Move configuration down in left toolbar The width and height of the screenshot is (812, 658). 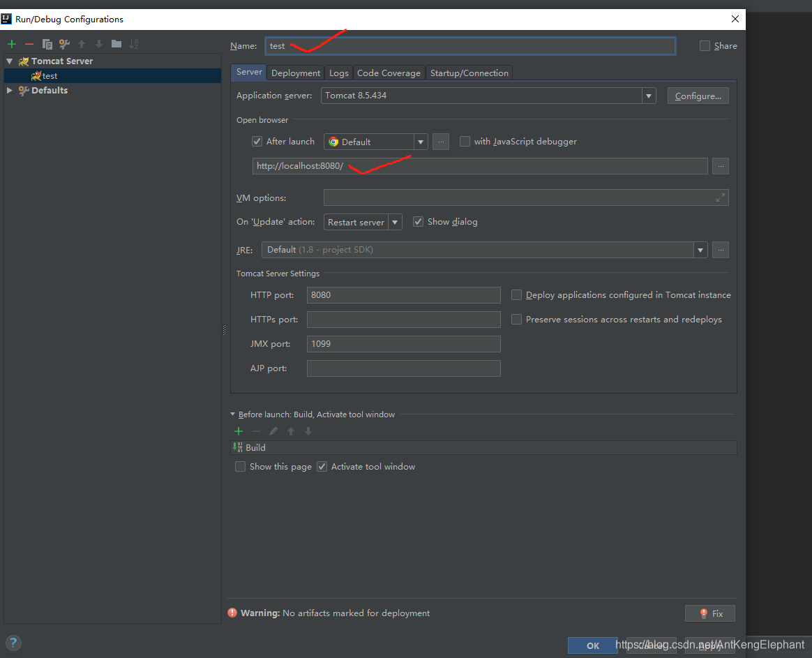click(99, 44)
